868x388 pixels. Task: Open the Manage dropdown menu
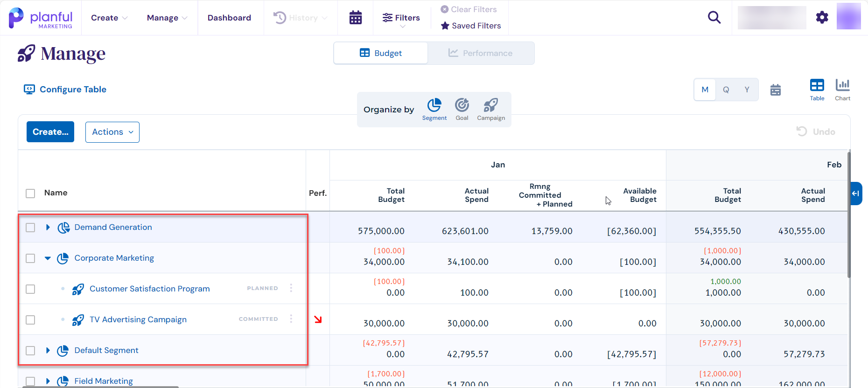click(167, 18)
